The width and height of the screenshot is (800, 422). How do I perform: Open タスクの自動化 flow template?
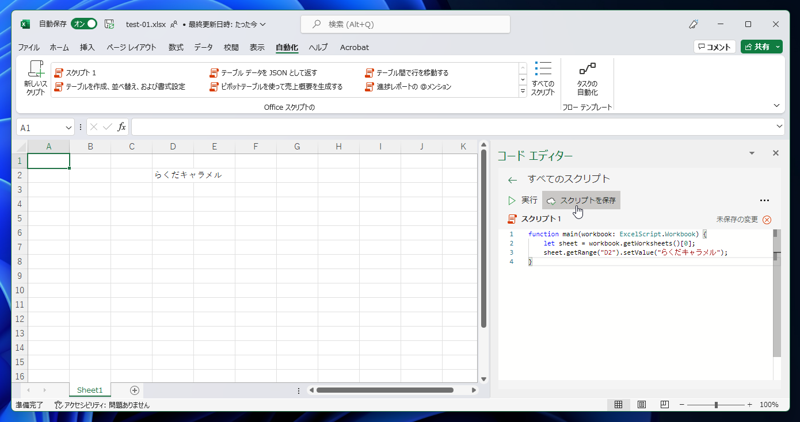(587, 80)
